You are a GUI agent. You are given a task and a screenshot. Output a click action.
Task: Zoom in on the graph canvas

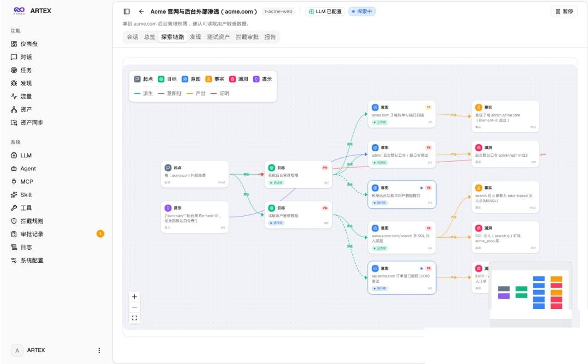pyautogui.click(x=134, y=297)
